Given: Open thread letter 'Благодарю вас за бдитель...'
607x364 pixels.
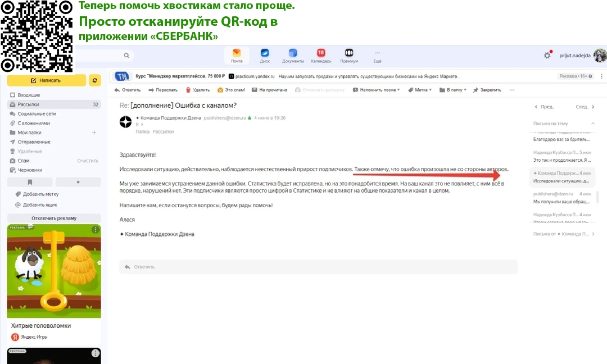Looking at the screenshot, I should (x=561, y=138).
